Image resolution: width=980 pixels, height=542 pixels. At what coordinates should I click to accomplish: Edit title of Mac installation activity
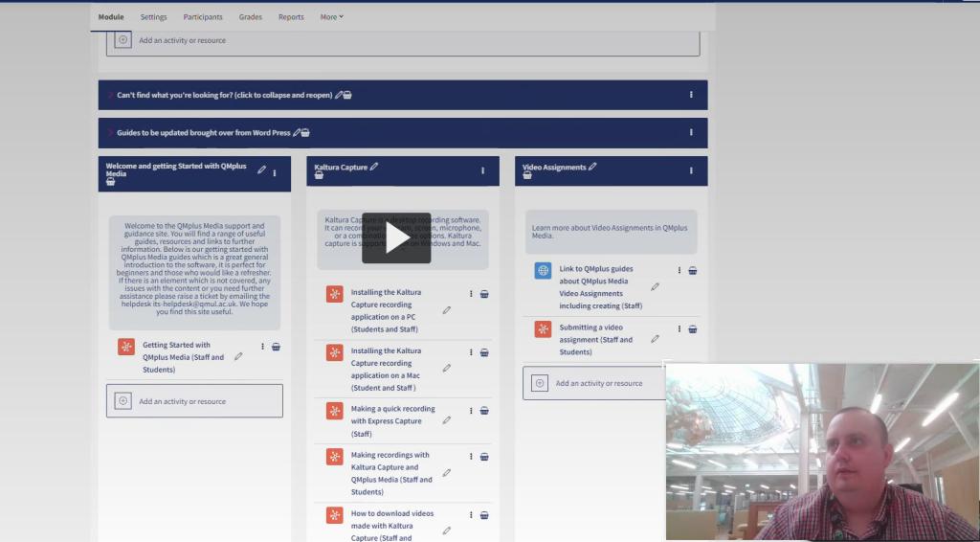tap(446, 369)
